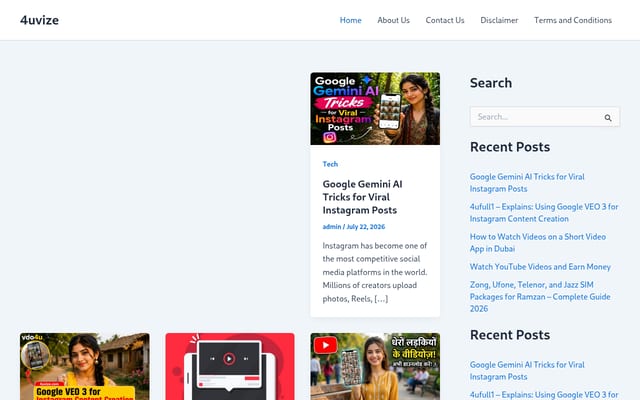Open the 4uvize site logo link

(40, 20)
